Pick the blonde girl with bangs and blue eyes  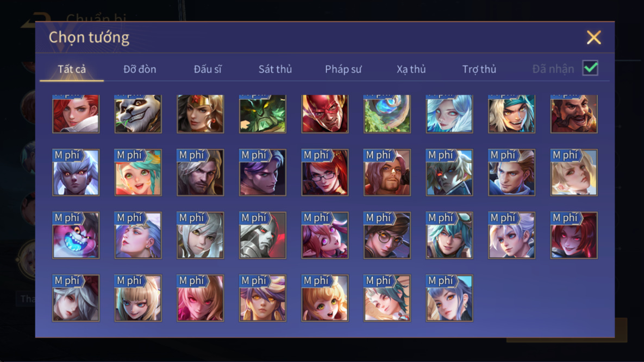[x=138, y=297]
